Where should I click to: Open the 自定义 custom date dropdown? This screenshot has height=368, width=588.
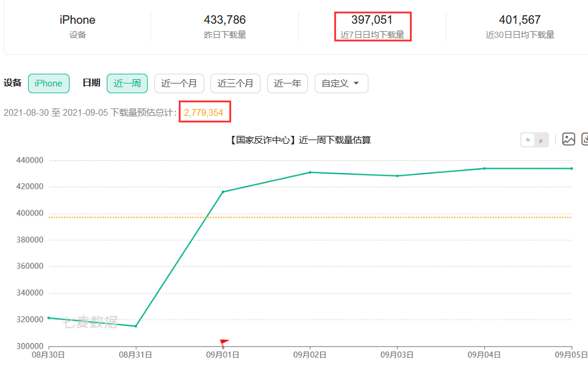[x=341, y=83]
